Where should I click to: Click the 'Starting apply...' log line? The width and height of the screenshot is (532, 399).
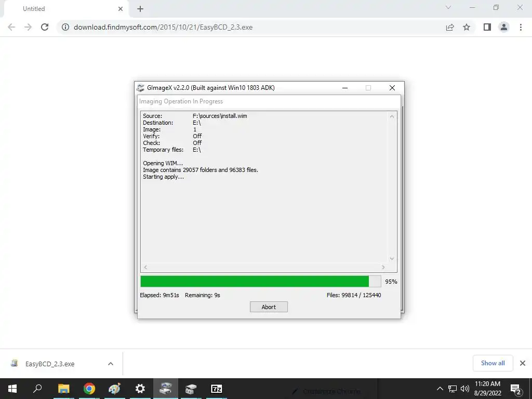[x=163, y=177]
